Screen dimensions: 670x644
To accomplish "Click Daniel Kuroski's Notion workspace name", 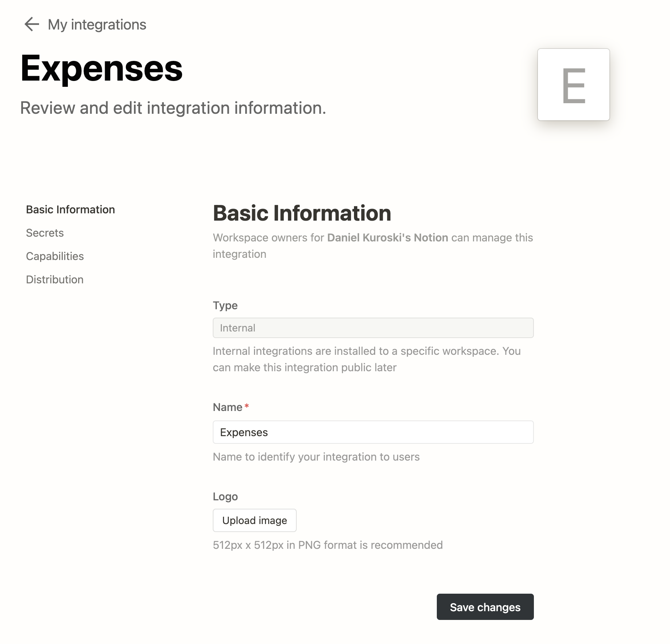I will click(387, 237).
